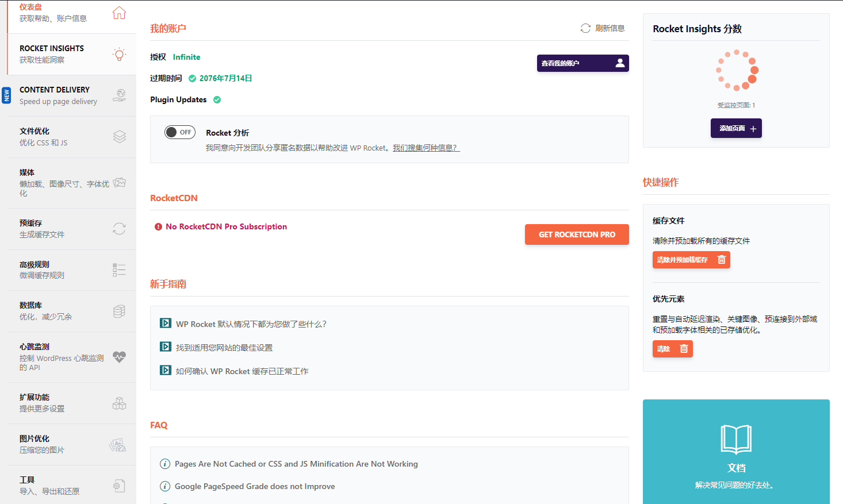Click the globe-in-hand Content Delivery icon
Image resolution: width=843 pixels, height=504 pixels.
pos(119,95)
